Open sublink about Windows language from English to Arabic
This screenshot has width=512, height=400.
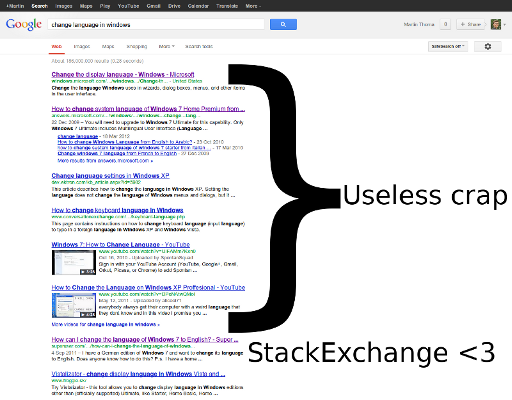pos(125,142)
